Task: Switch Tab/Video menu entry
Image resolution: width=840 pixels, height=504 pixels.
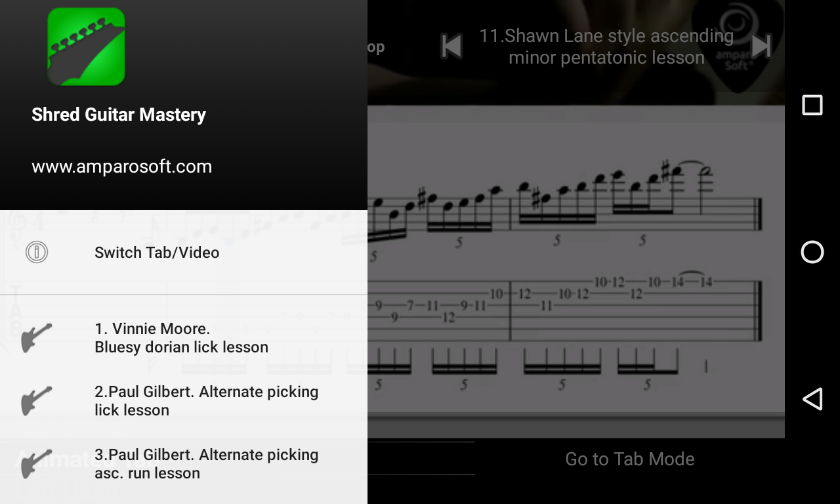Action: pyautogui.click(x=184, y=253)
